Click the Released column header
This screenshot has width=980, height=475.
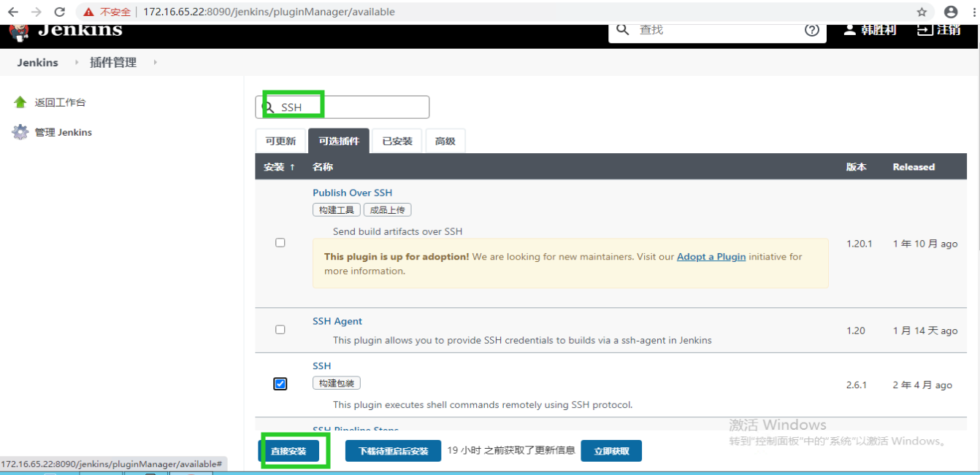tap(914, 167)
